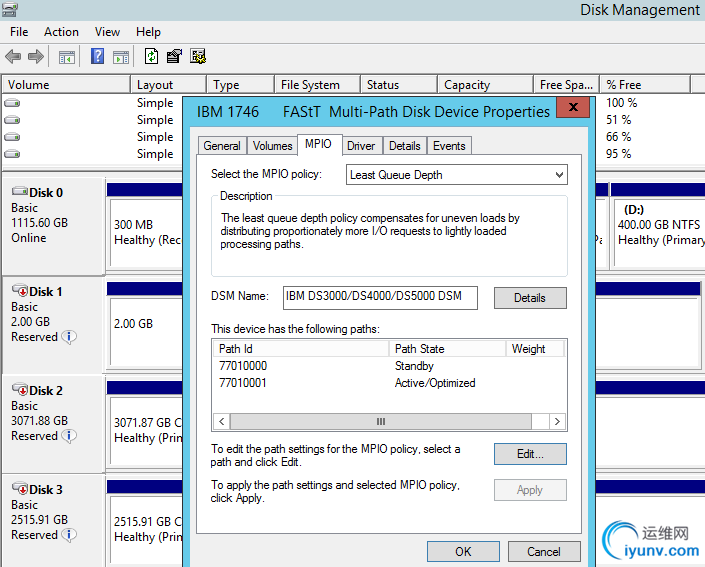Click OK in the properties dialog

point(463,552)
